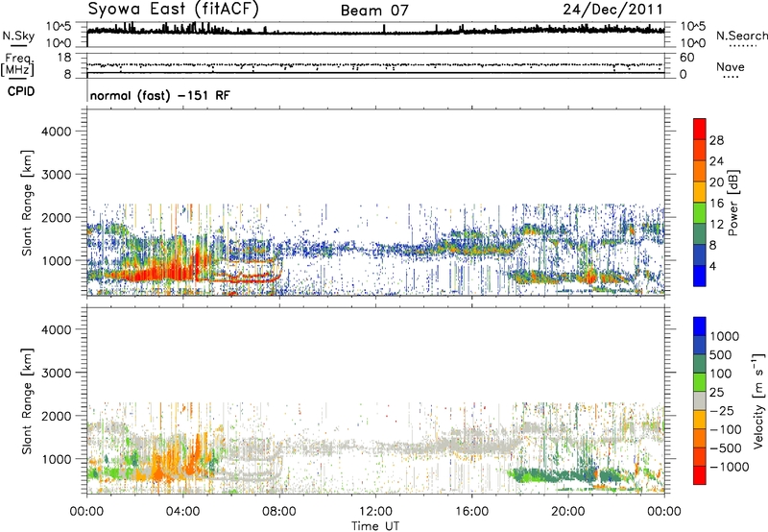This screenshot has height=532, width=768.
Task: Click the '18' frequency axis tick
Action: click(64, 58)
